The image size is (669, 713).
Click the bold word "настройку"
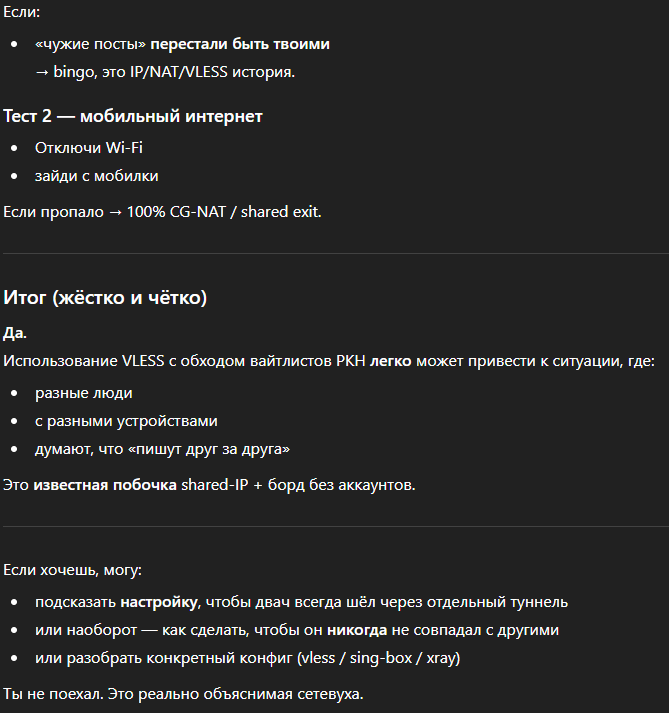tap(159, 602)
